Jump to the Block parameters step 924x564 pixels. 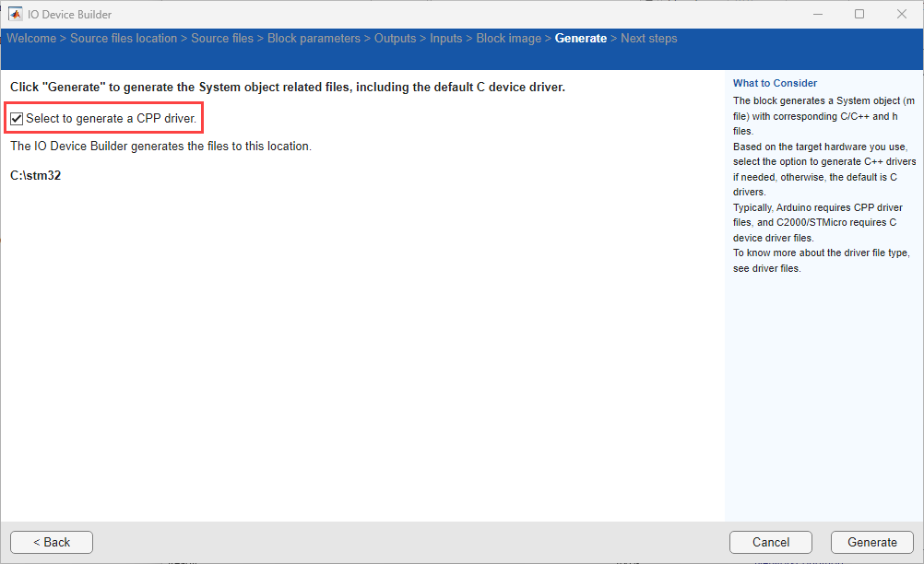[313, 38]
